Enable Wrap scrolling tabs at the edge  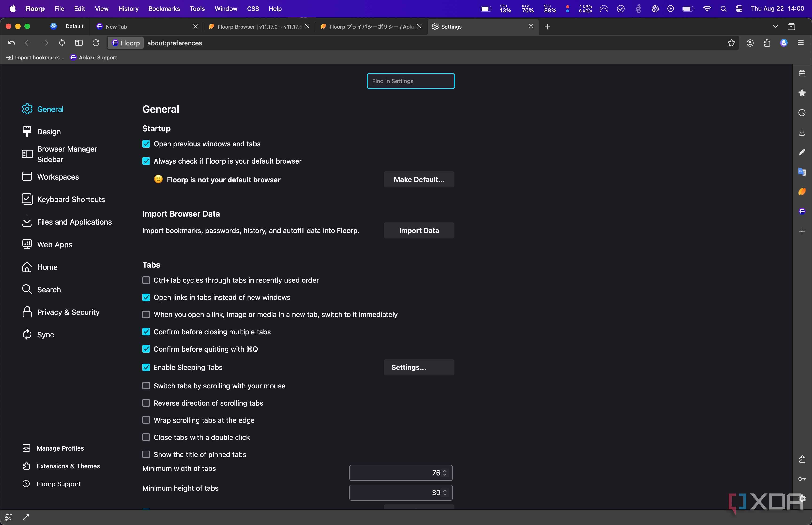coord(146,420)
